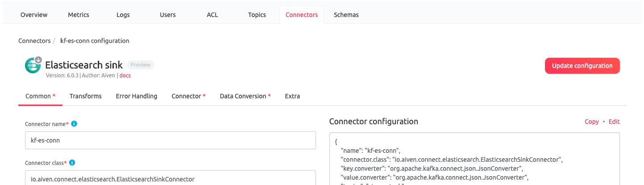The image size is (644, 185).
Task: Click the Connector configuration heading
Action: 374,122
